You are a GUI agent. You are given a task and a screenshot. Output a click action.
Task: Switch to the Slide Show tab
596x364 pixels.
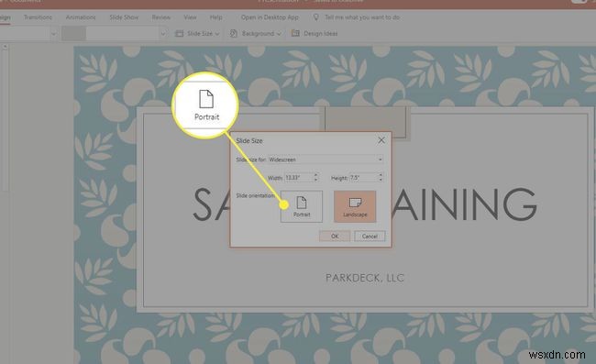124,17
